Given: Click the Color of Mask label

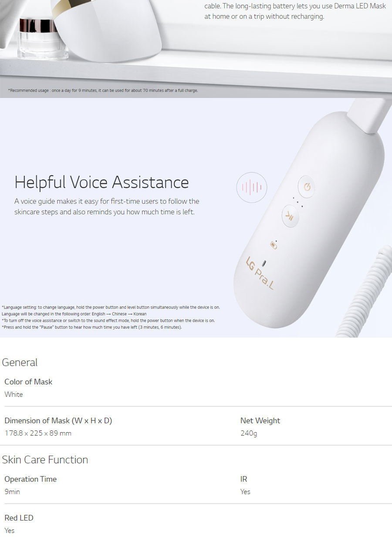Looking at the screenshot, I should coord(28,382).
